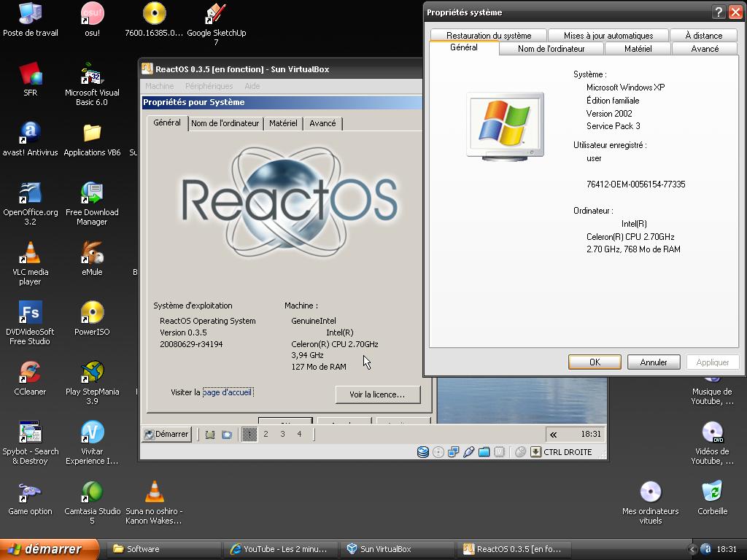Click the Voir la licence button
This screenshot has height=560, width=747.
tap(377, 394)
